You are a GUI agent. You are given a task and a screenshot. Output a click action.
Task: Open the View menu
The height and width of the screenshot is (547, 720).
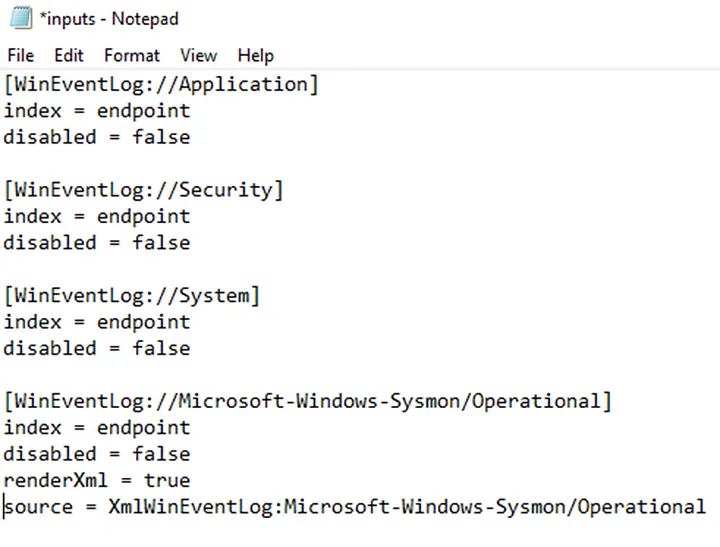point(198,56)
